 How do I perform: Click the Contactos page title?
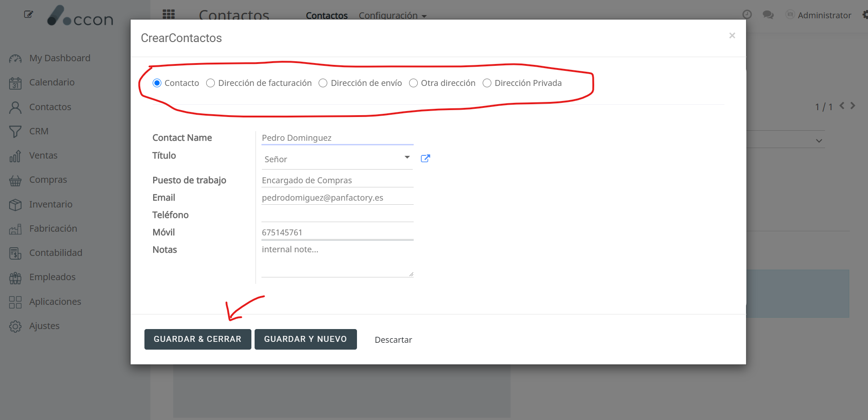tap(234, 15)
